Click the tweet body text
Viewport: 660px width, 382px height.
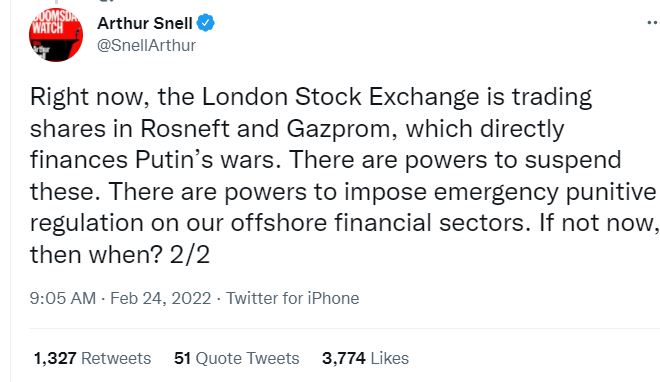[343, 175]
